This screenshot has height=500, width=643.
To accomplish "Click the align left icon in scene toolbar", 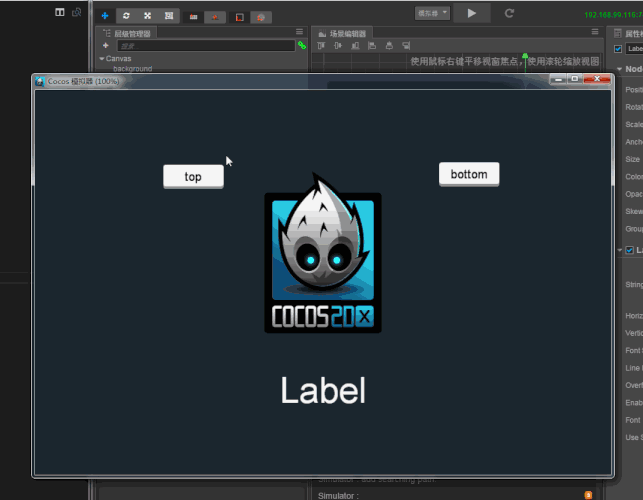I will pos(372,46).
